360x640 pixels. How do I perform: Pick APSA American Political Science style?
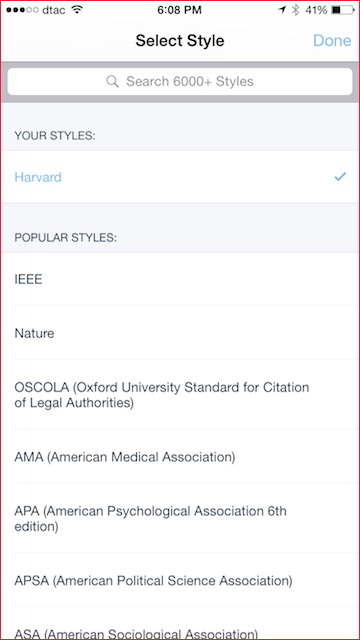pyautogui.click(x=180, y=580)
